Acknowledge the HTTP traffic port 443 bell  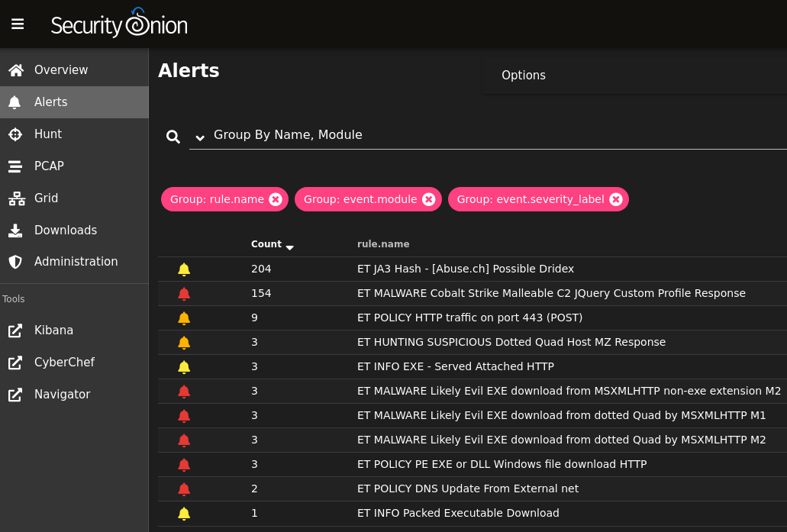click(x=184, y=318)
